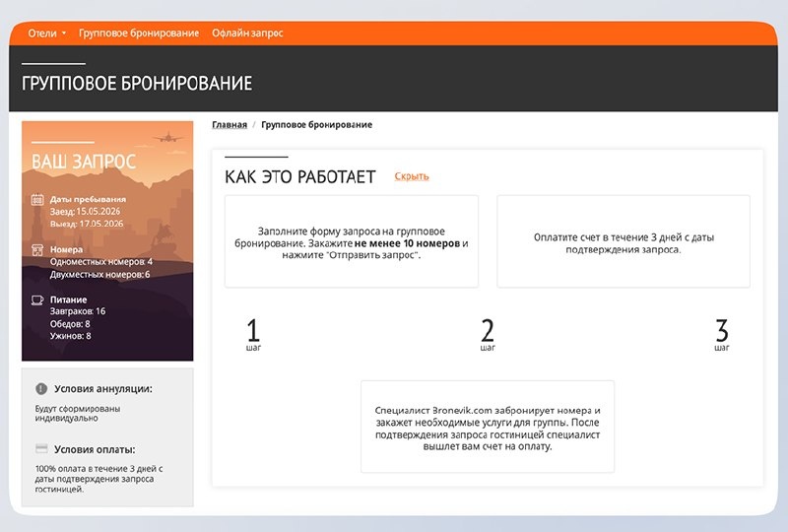Click the text 'Одноместных номеров: 4'

pyautogui.click(x=101, y=262)
